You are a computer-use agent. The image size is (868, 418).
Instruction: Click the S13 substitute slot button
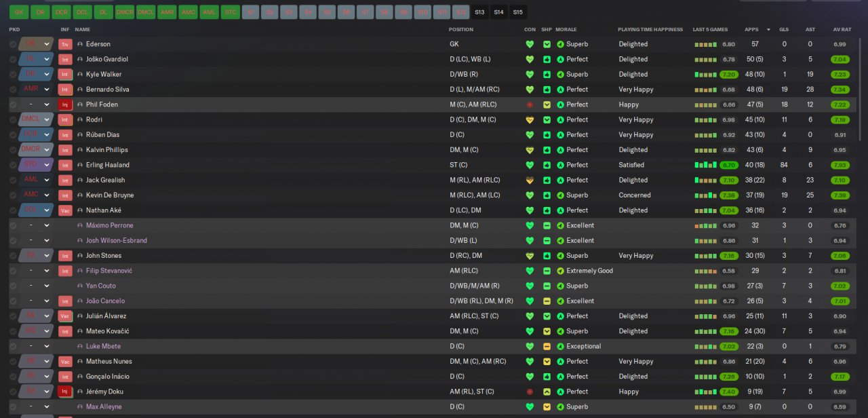(479, 12)
